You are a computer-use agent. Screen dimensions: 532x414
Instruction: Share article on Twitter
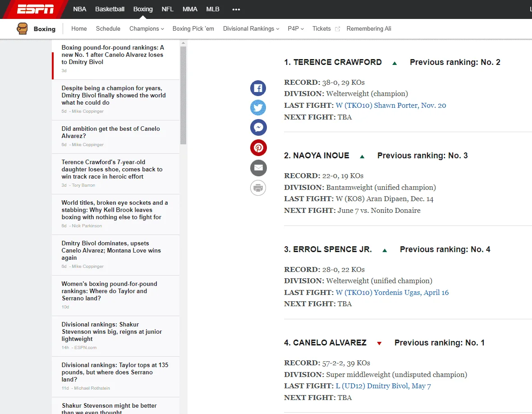(x=258, y=108)
